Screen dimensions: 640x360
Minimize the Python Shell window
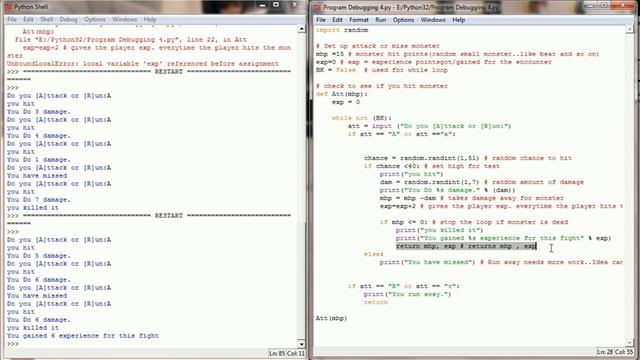coord(262,5)
